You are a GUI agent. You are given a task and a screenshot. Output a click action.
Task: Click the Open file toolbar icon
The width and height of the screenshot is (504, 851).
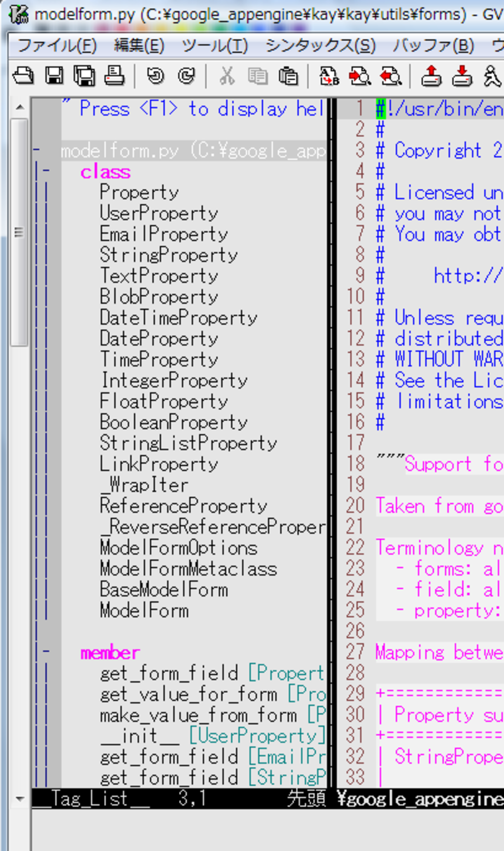tap(23, 76)
